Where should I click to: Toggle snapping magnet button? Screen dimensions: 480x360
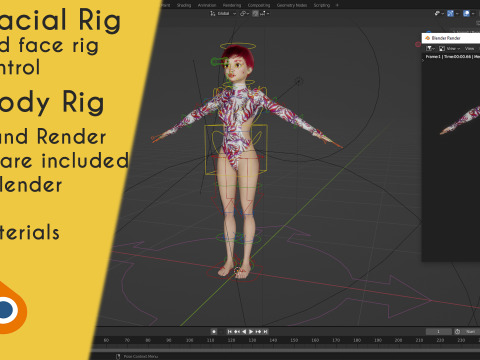click(x=255, y=14)
